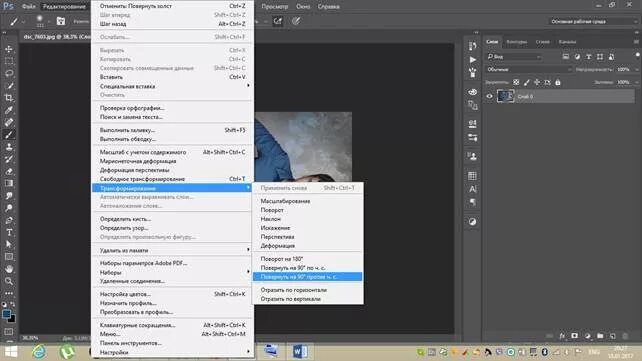Screen dimensions: 642x361
Task: Select the Pen tool
Action: click(9, 220)
